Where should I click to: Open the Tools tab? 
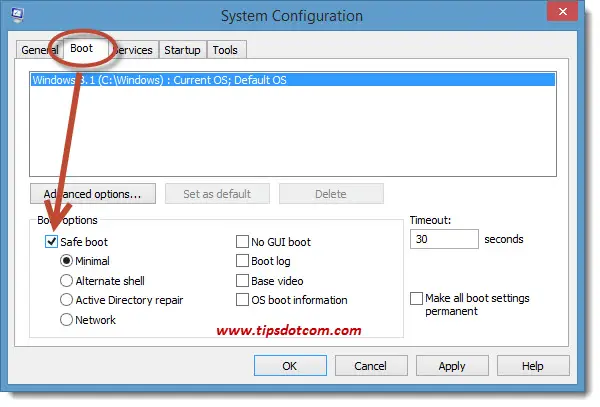tap(225, 50)
